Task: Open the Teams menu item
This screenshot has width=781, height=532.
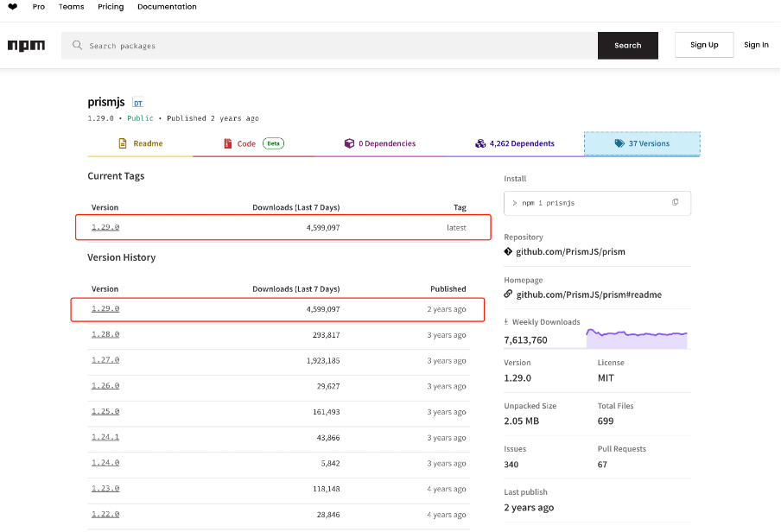Action: [x=71, y=6]
